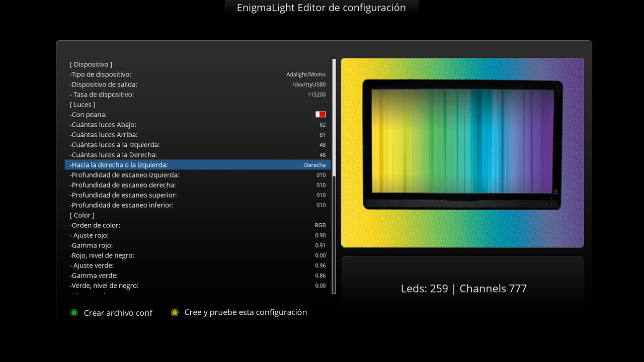Select the Gamma verde row
The height and width of the screenshot is (362, 644).
pyautogui.click(x=198, y=276)
